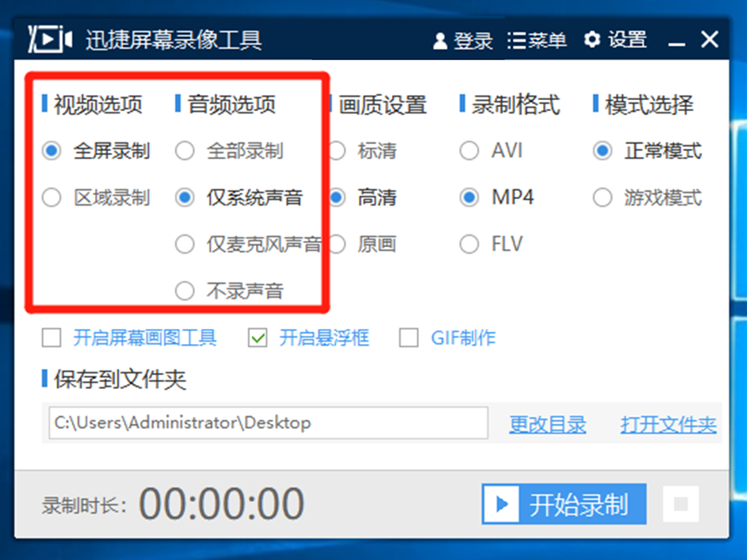Viewport: 747px width, 560px height.
Task: Click the 录制格式 section heading
Action: pos(516,104)
